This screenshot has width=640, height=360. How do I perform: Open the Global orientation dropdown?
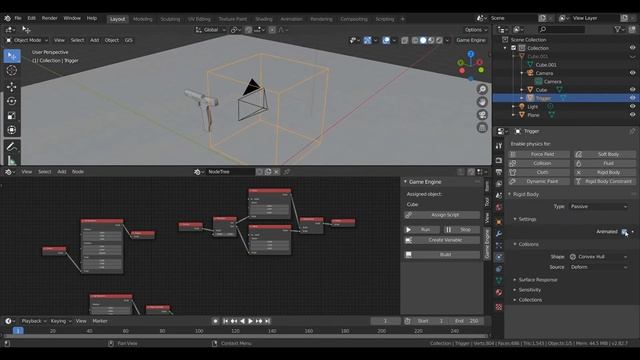pos(210,30)
